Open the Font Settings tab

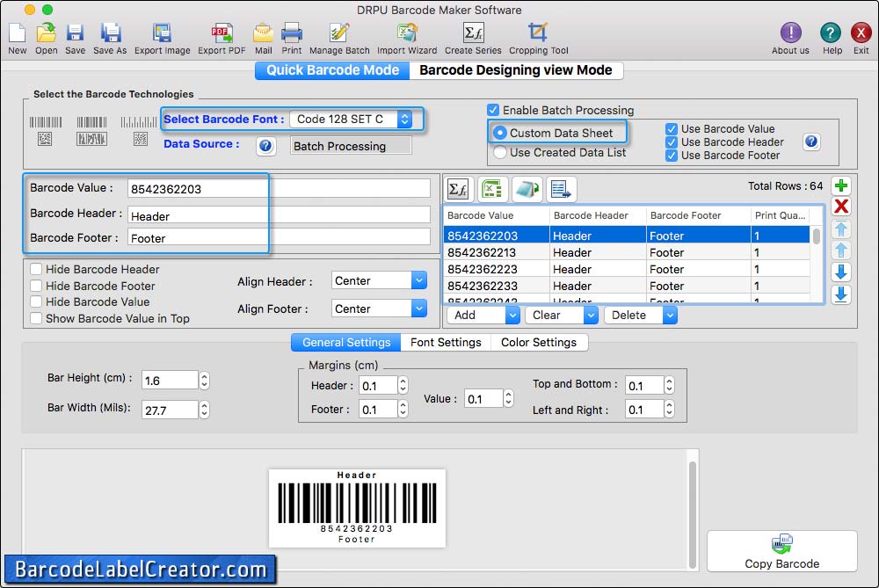446,343
